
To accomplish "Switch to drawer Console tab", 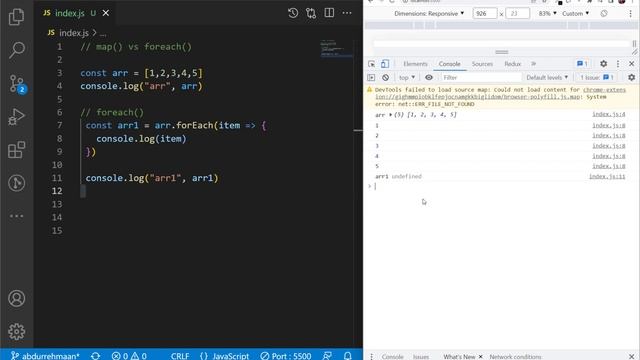I will tap(392, 356).
